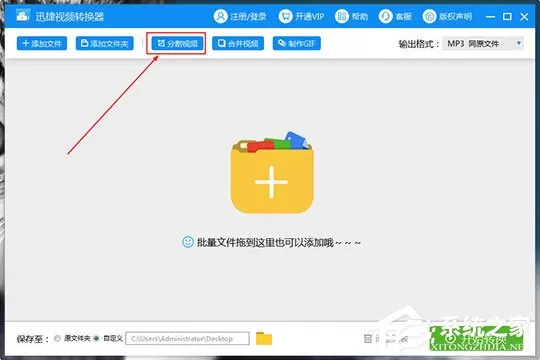The height and width of the screenshot is (360, 540).
Task: Click the 注册/登录 user account icon
Action: coord(220,16)
